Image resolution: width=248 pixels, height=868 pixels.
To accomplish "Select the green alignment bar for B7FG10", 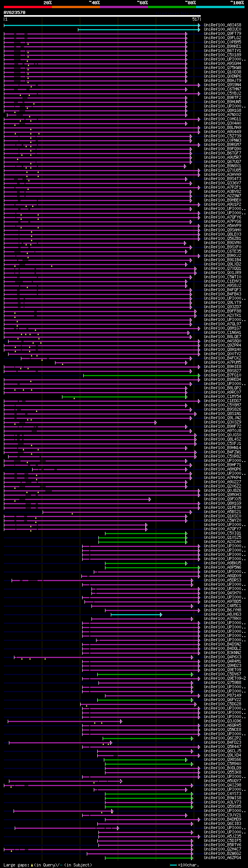I will [142, 375].
